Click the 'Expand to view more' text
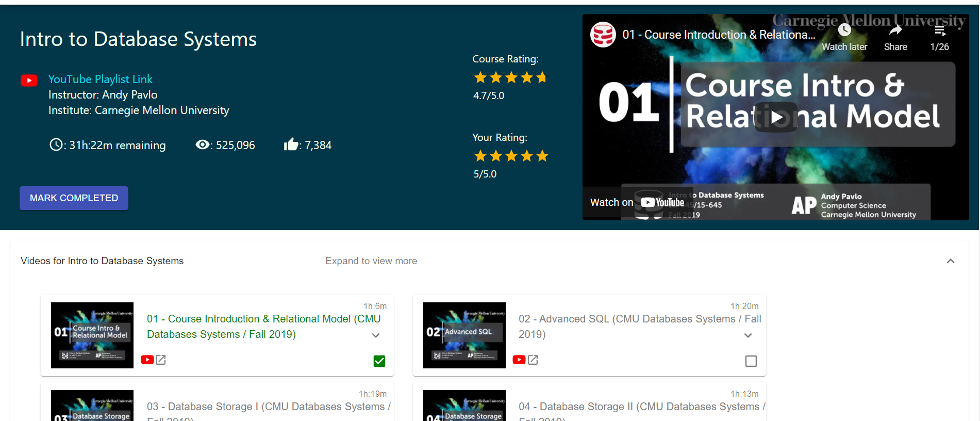The width and height of the screenshot is (980, 421). point(371,261)
